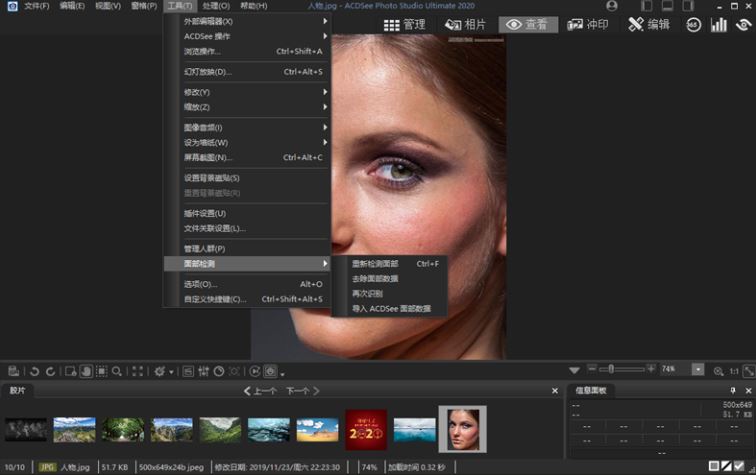Activate the dashed-rectangle selection tool
The height and width of the screenshot is (475, 756).
(x=102, y=371)
